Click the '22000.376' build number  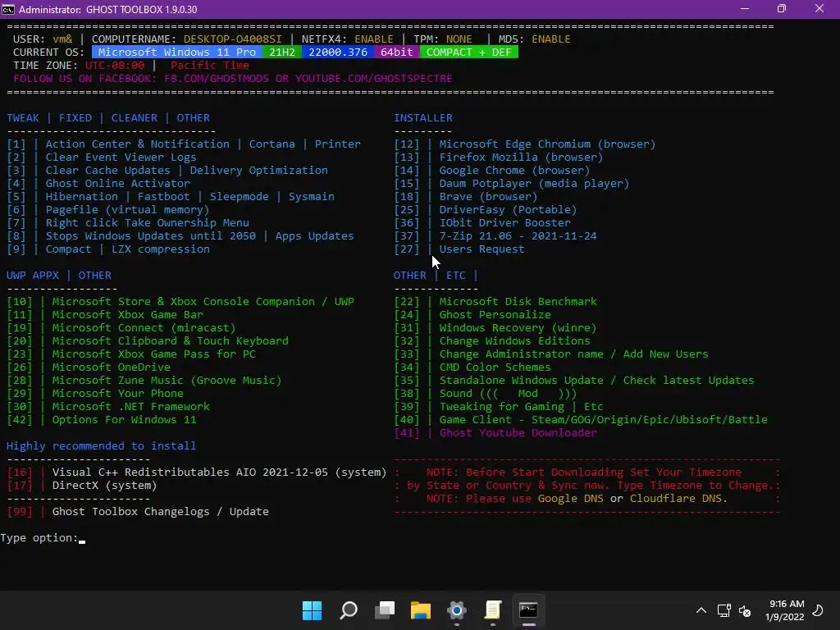[x=338, y=52]
